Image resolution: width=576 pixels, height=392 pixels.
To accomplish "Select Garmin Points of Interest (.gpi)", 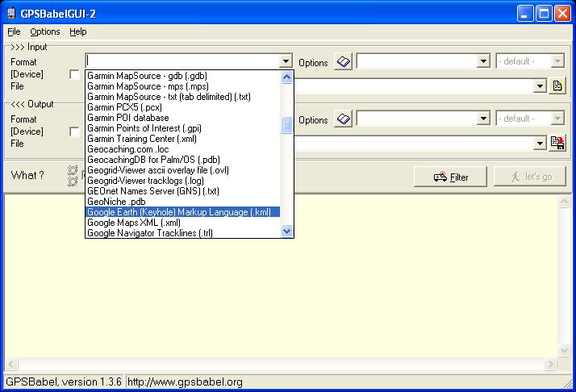I will coord(182,128).
